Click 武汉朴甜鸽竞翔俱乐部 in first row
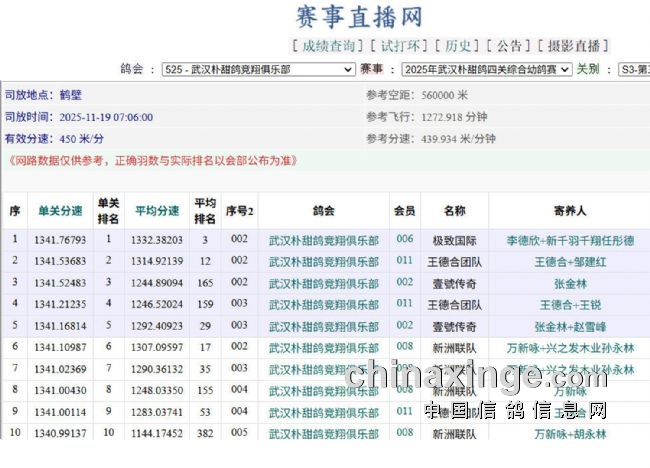 coord(323,241)
